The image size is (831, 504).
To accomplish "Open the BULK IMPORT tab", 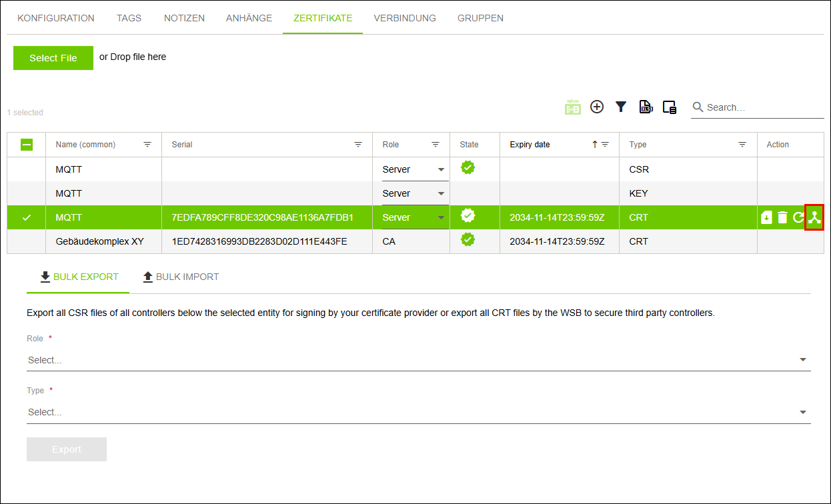I will [x=181, y=277].
